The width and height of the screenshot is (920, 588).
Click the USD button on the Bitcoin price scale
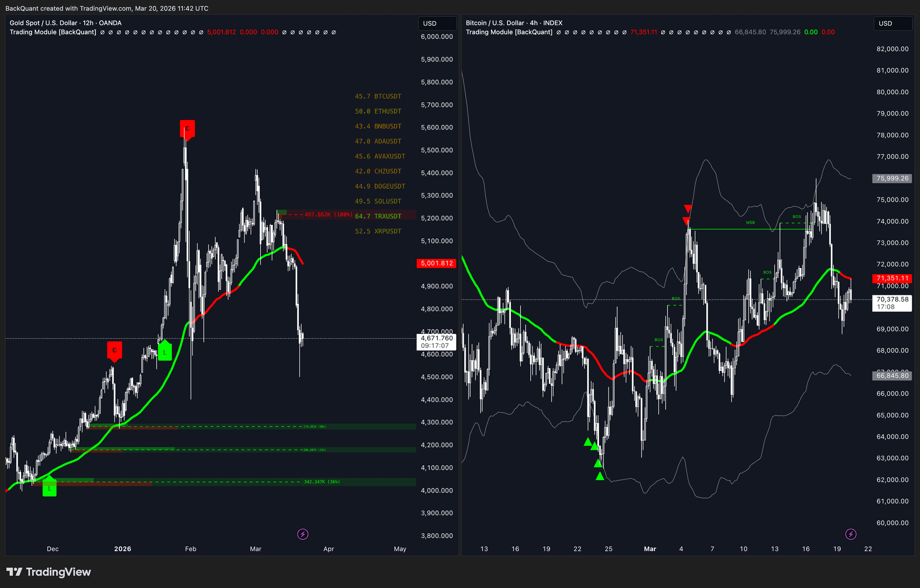coord(886,23)
